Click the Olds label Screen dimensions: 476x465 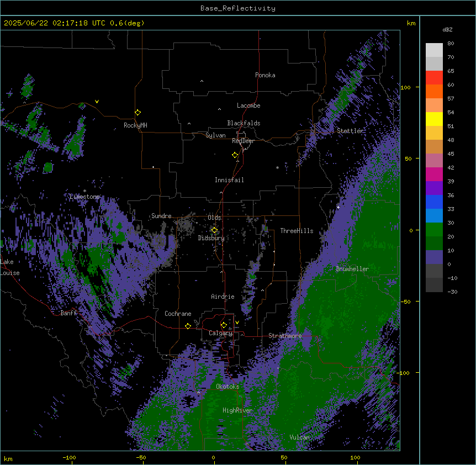click(214, 218)
